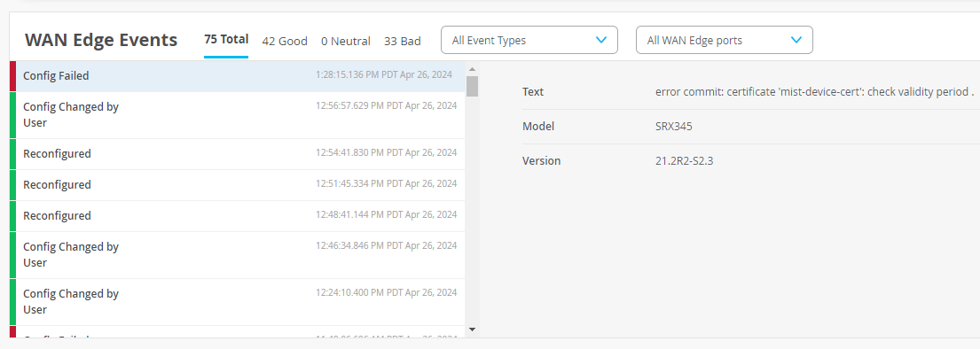Select Config Changed by User at 12:56:57.629 PM
The image size is (980, 349).
coord(238,115)
